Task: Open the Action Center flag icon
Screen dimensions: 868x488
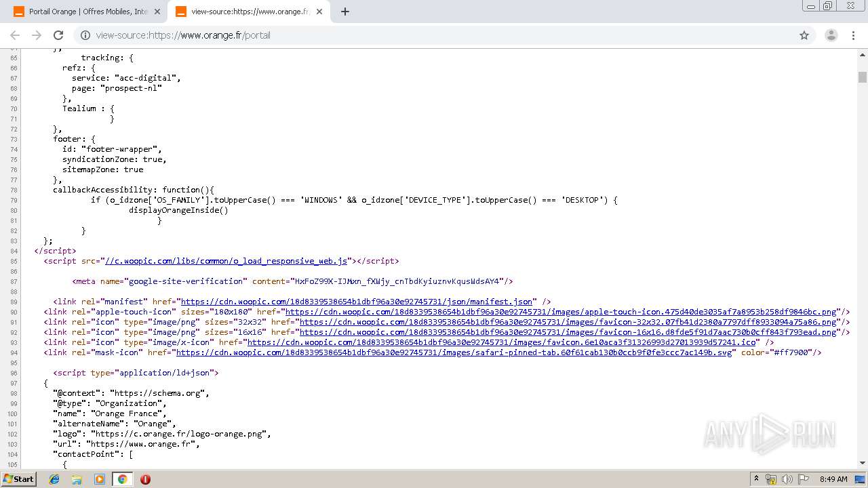Action: click(802, 479)
